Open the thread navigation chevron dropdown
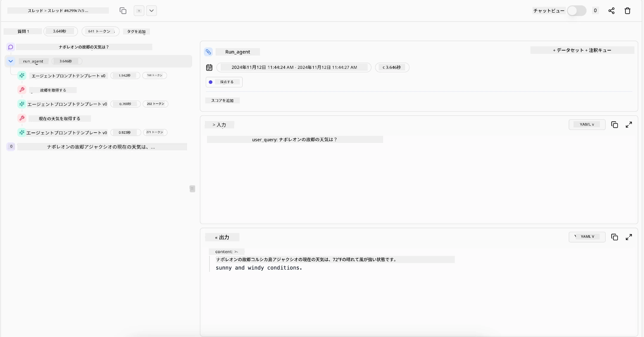 151,11
